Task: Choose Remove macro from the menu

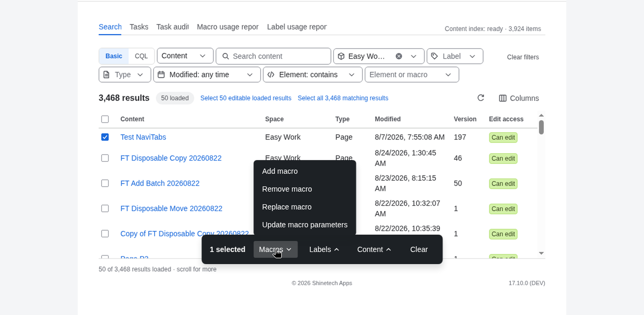Action: (305, 189)
